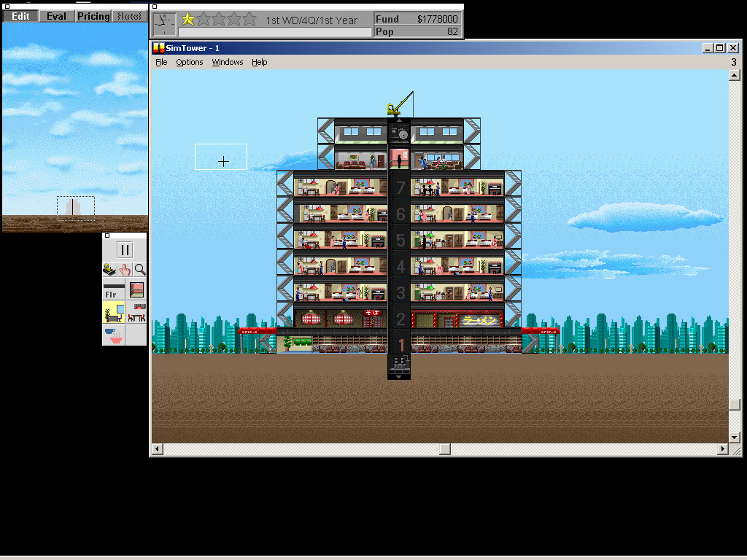
Task: Click the map window control box
Action: [x=7, y=7]
